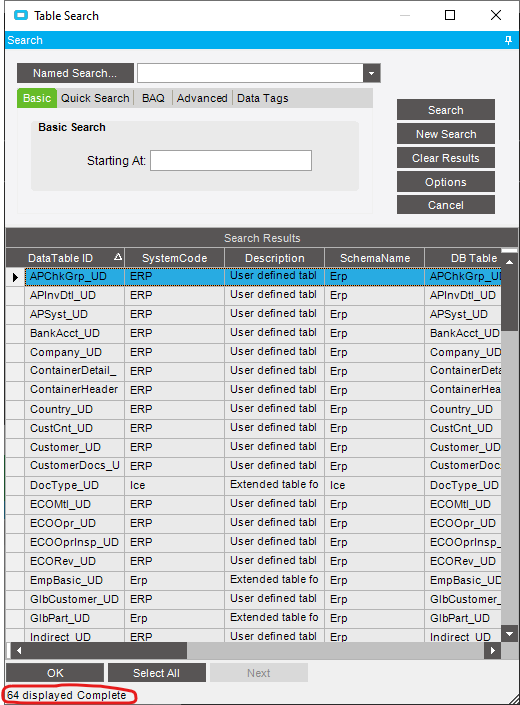Screen dimensions: 520x705
Task: Click the Search button
Action: tap(445, 110)
